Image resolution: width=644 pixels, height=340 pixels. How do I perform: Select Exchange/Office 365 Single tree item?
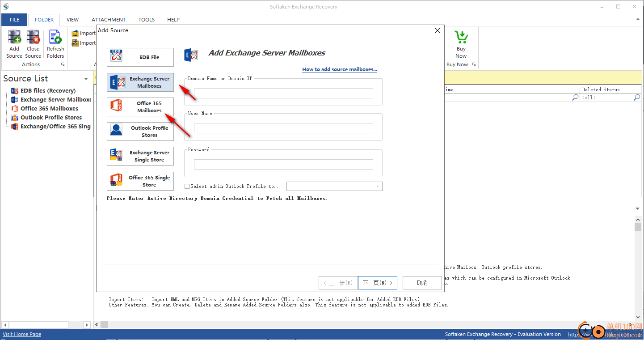(x=55, y=127)
